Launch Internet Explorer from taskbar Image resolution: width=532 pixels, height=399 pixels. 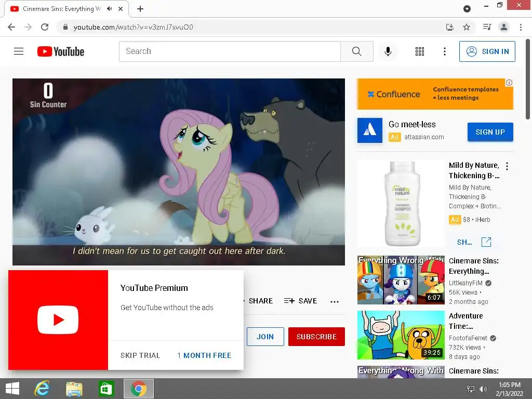tap(43, 389)
